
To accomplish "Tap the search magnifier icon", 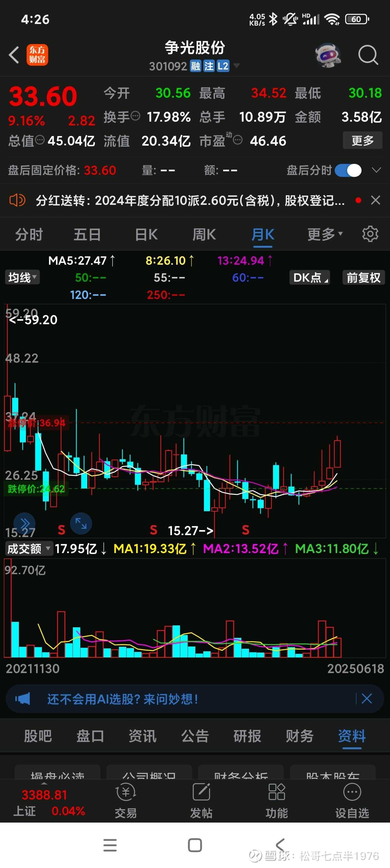I will [368, 55].
